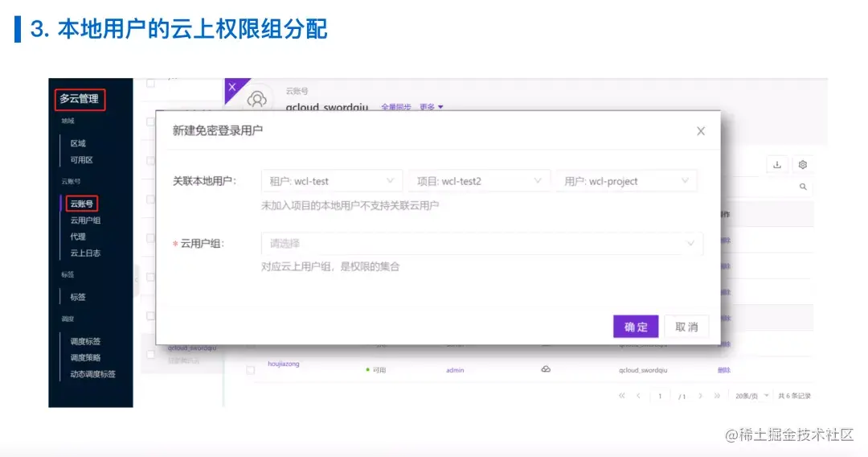This screenshot has height=457, width=868.
Task: Go to previous page arrow
Action: [x=638, y=396]
